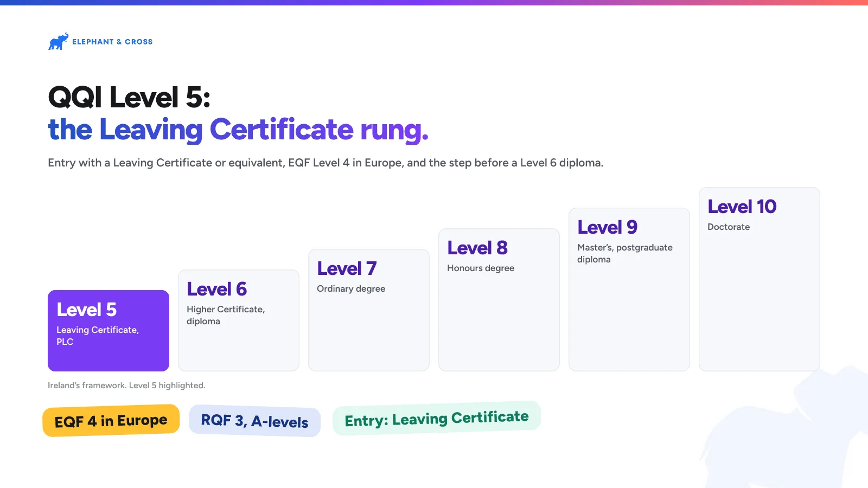
Task: Click the 'ELEPHANT & CROSS' brand name
Action: (112, 42)
